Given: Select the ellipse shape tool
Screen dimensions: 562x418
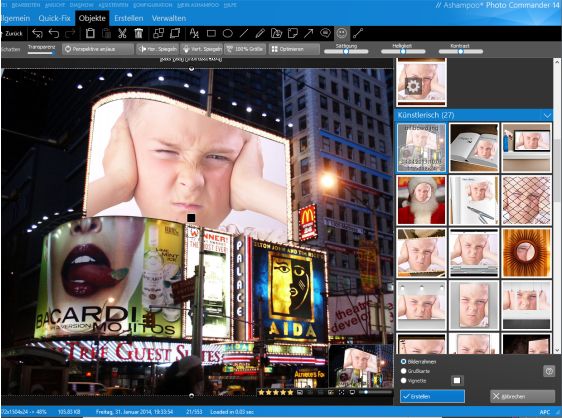Looking at the screenshot, I should 228,34.
